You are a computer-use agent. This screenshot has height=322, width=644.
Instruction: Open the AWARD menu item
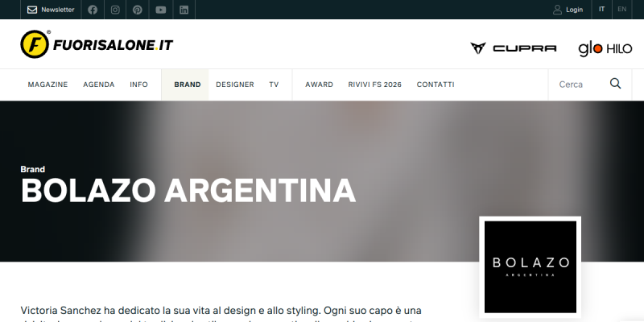319,85
